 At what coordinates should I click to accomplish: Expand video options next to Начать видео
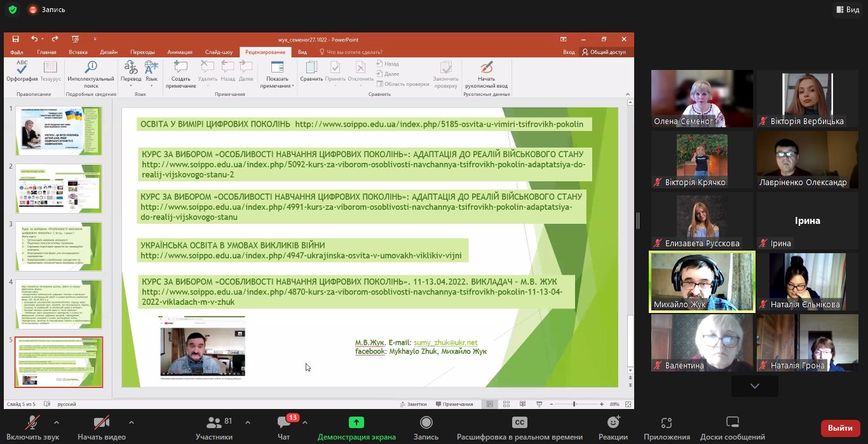[x=132, y=422]
